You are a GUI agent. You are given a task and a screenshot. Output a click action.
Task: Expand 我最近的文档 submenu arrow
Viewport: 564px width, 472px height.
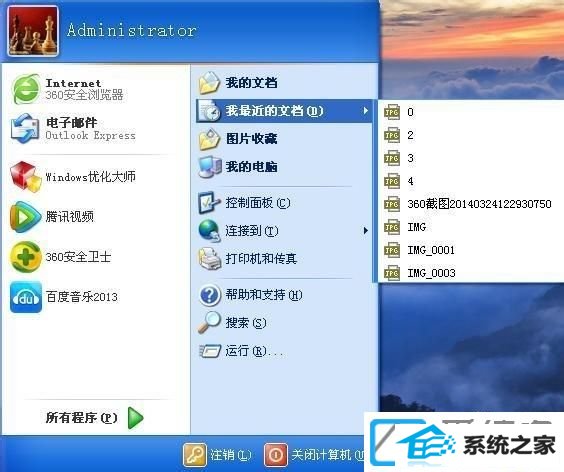pos(365,111)
